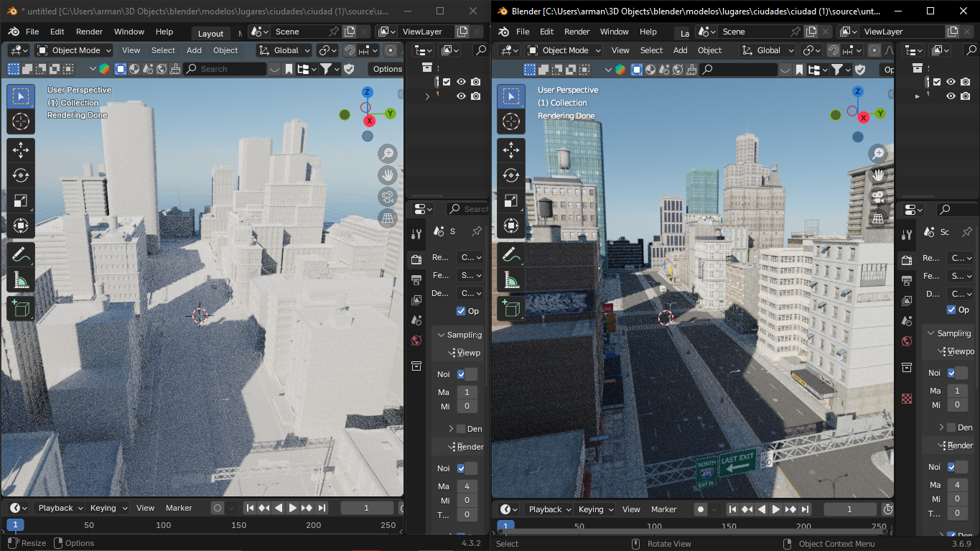Uncheck the Op checkbox in left properties
Screen dimensions: 980x551
[461, 311]
